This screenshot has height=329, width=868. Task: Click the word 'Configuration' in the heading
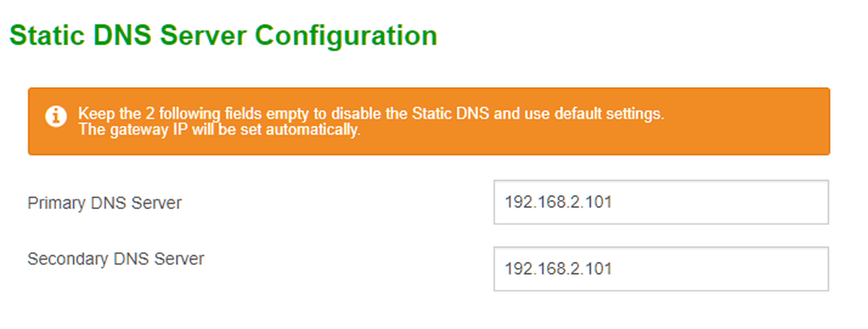tap(346, 36)
